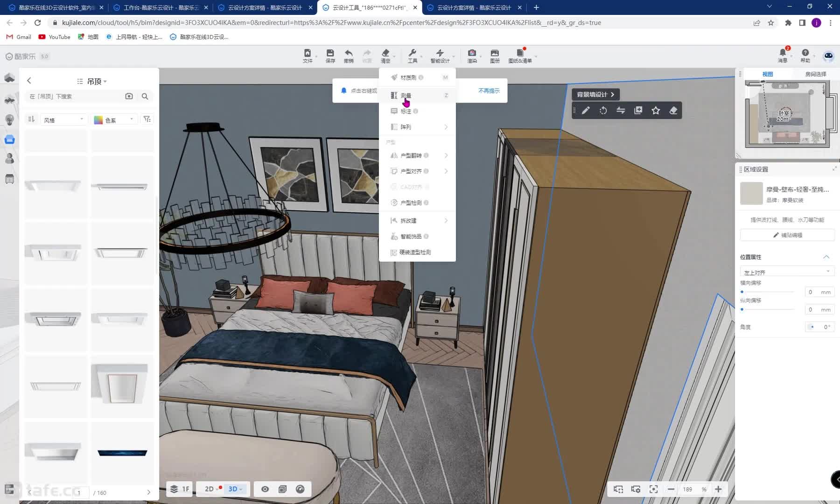Click the layers 1F floor button
The height and width of the screenshot is (504, 840).
(x=180, y=489)
